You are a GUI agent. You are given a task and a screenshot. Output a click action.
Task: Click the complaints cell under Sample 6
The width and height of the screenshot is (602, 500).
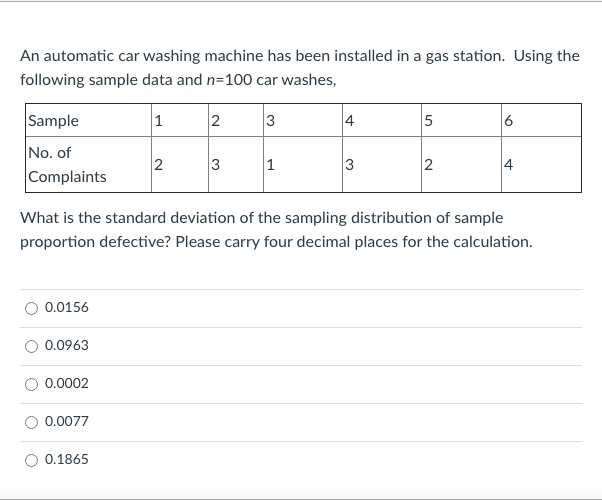pos(538,164)
